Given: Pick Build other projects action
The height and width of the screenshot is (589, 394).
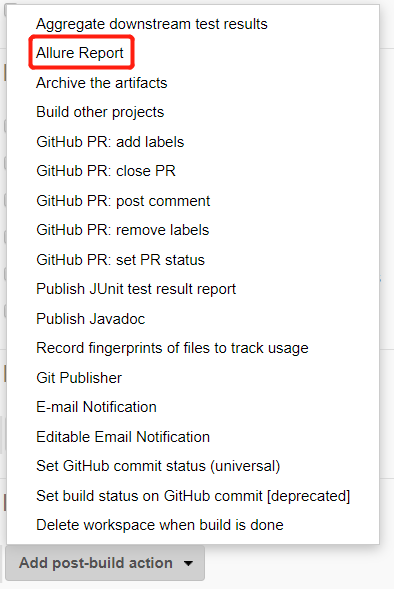Looking at the screenshot, I should click(x=100, y=112).
